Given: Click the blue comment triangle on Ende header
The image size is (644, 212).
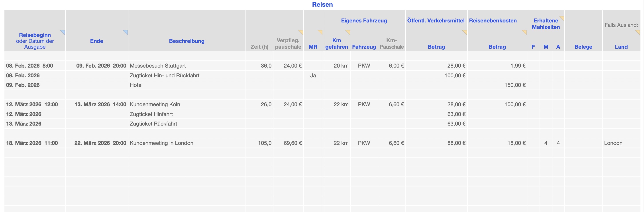Looking at the screenshot, I should [126, 32].
